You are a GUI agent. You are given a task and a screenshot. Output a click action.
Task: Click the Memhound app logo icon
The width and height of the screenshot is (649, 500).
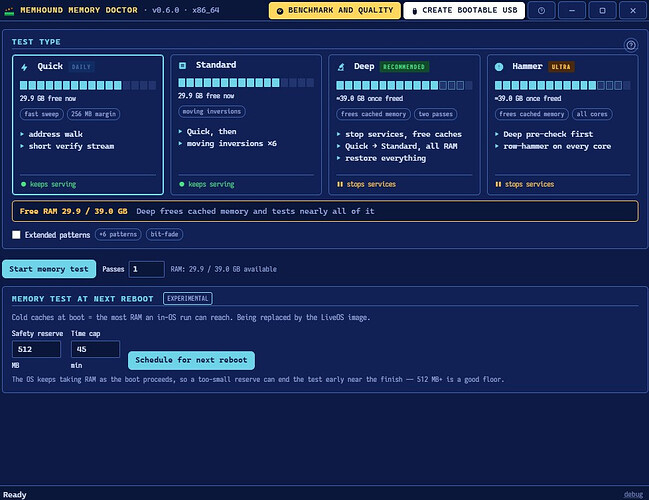click(9, 11)
